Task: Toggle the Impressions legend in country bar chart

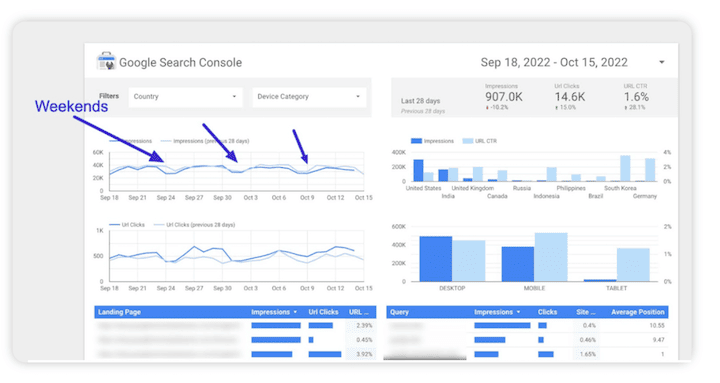Action: point(432,141)
